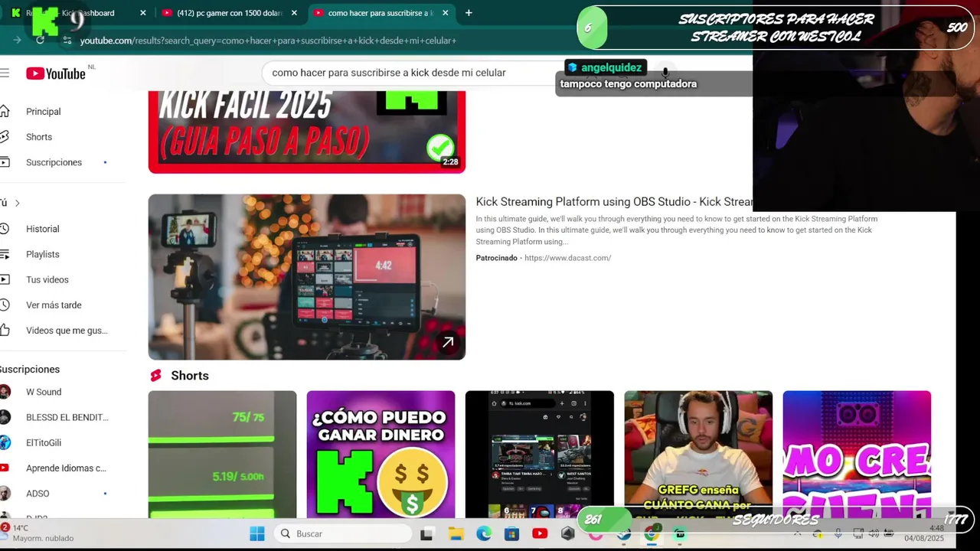
Task: Open the hamburger guide menu
Action: coord(5,73)
